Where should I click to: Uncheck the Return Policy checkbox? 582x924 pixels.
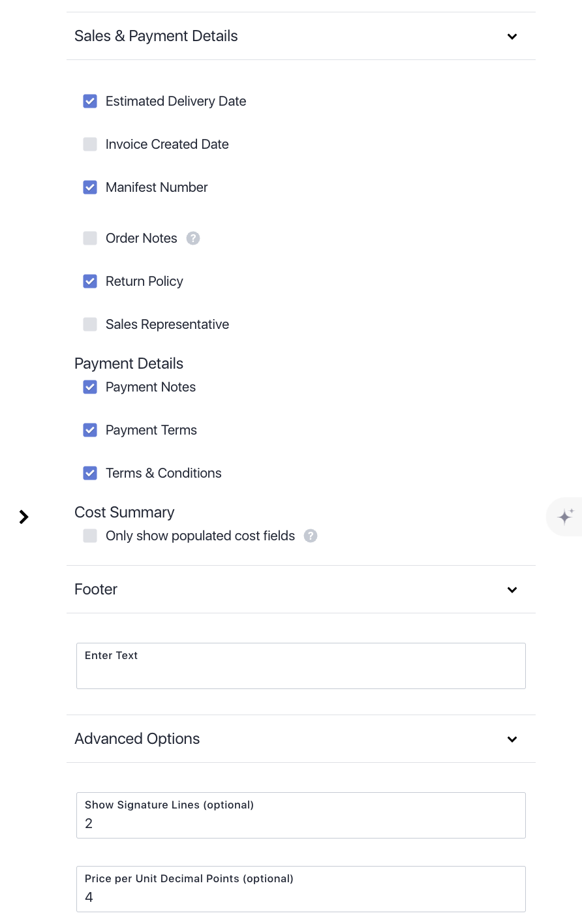(x=90, y=281)
